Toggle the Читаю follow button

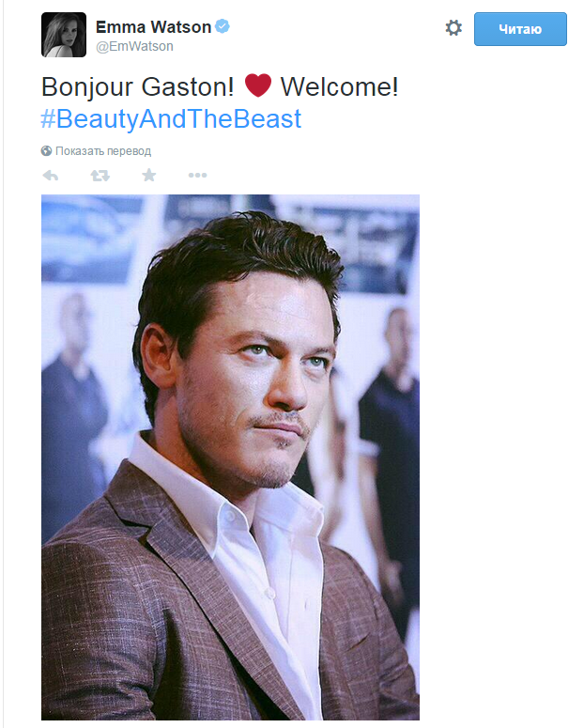click(520, 29)
